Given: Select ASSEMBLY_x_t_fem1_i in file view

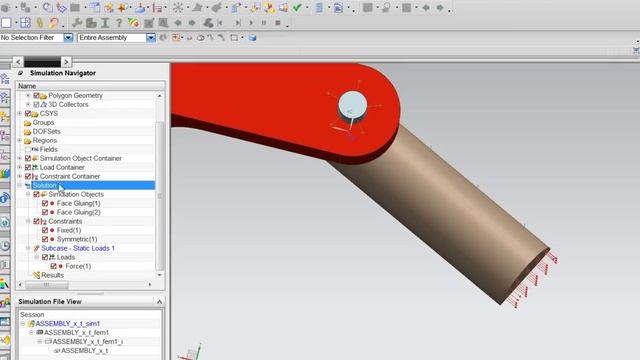Looking at the screenshot, I should coord(87,342).
